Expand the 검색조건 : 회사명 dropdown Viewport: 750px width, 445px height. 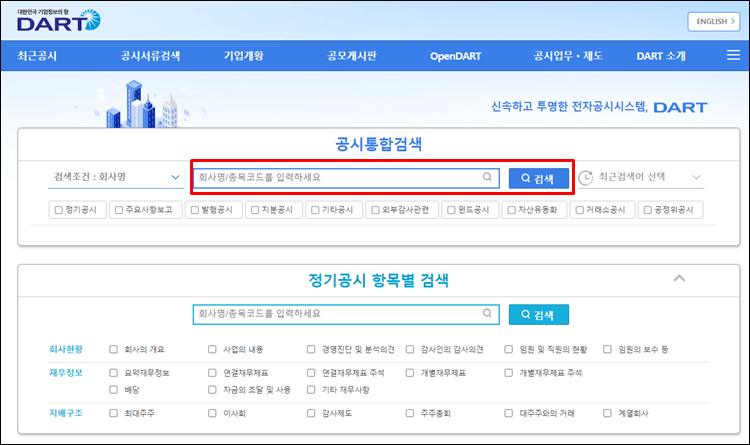pyautogui.click(x=116, y=177)
